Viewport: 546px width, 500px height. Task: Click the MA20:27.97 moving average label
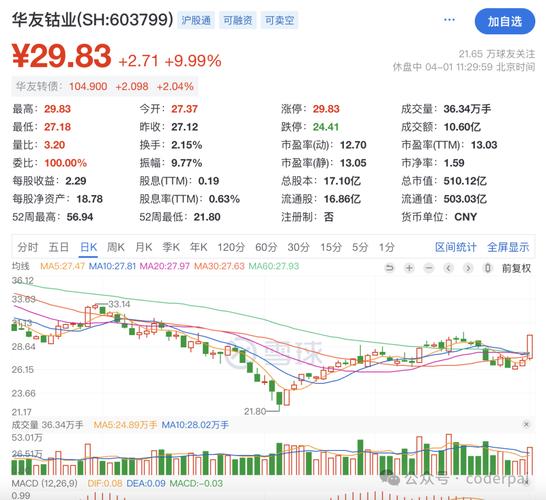[165, 266]
